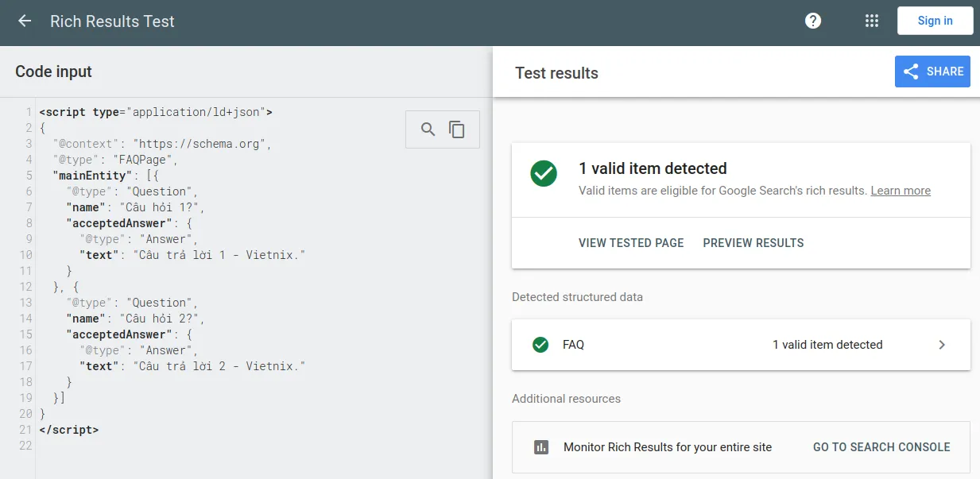Screen dimensions: 980x479
Task: Open the Google apps grid
Action: click(x=872, y=21)
